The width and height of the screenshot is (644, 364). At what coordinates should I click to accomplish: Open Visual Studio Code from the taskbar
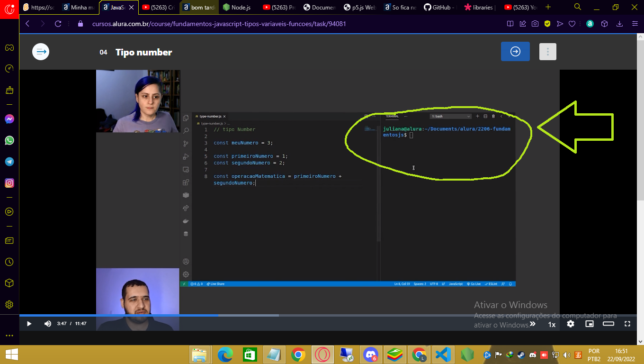click(x=443, y=355)
